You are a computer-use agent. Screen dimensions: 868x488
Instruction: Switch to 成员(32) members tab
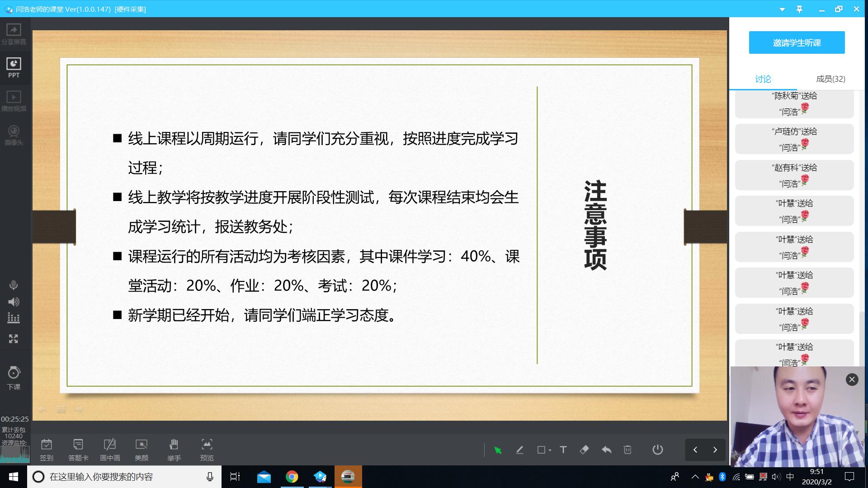point(830,79)
